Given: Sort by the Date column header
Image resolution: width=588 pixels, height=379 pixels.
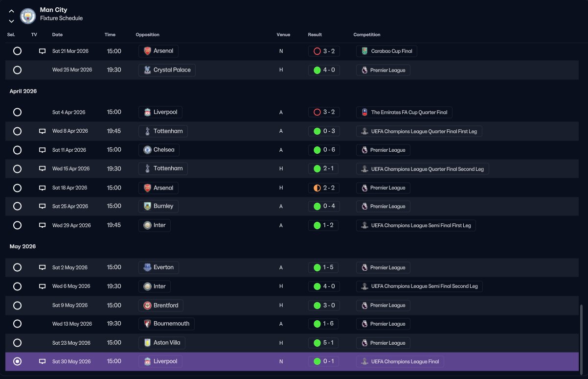Looking at the screenshot, I should 57,35.
